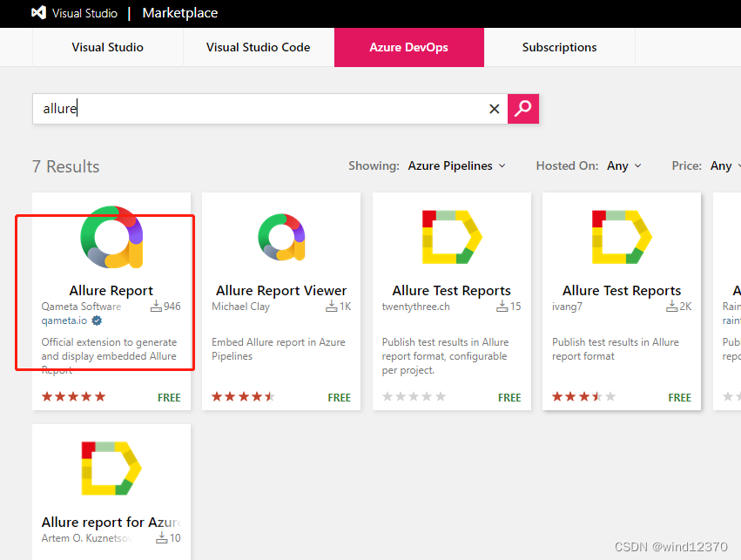Clear the search text with X
741x560 pixels.
pos(495,109)
